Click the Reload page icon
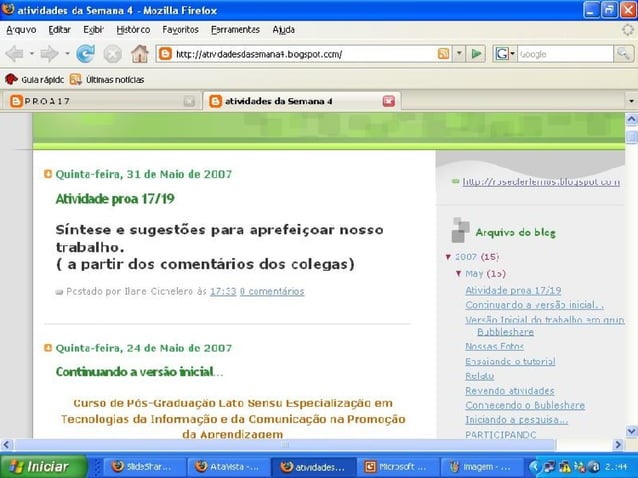This screenshot has height=478, width=638. tap(86, 54)
